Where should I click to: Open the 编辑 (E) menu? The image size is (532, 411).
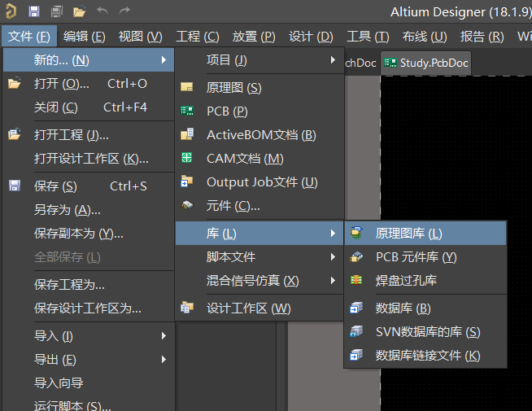pyautogui.click(x=85, y=37)
